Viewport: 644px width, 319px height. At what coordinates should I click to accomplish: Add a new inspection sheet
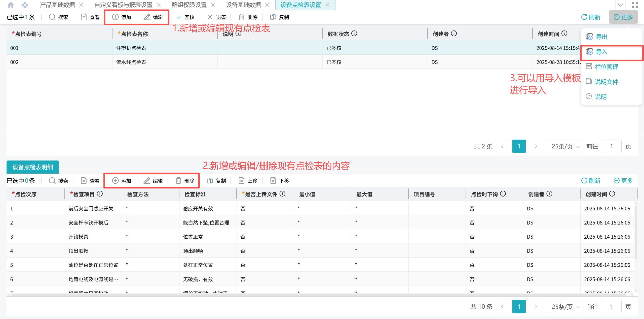pyautogui.click(x=122, y=17)
